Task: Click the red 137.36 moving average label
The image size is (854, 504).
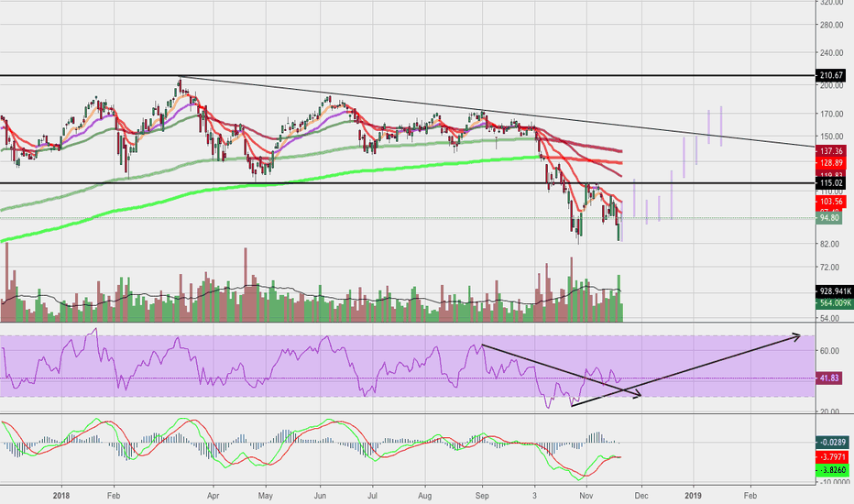Action: point(830,151)
